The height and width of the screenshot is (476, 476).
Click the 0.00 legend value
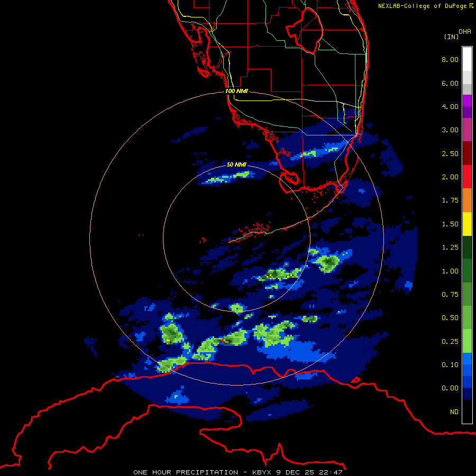pos(450,388)
